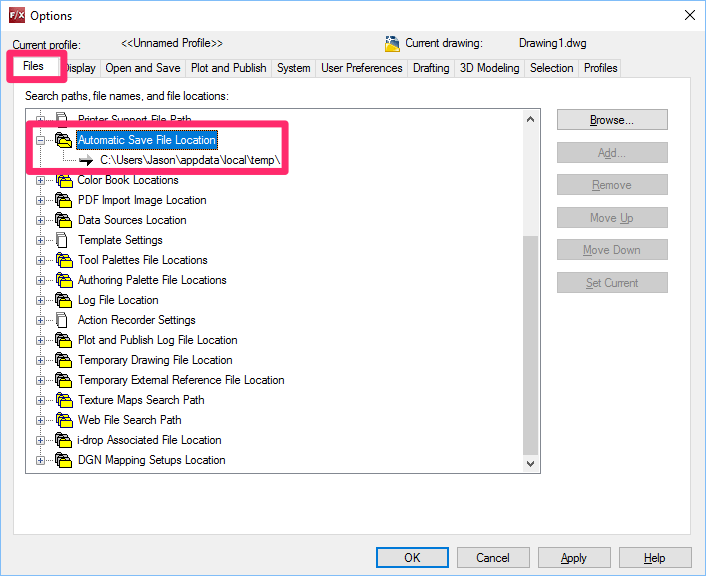Select the Temporary External Reference File Location row

click(181, 380)
